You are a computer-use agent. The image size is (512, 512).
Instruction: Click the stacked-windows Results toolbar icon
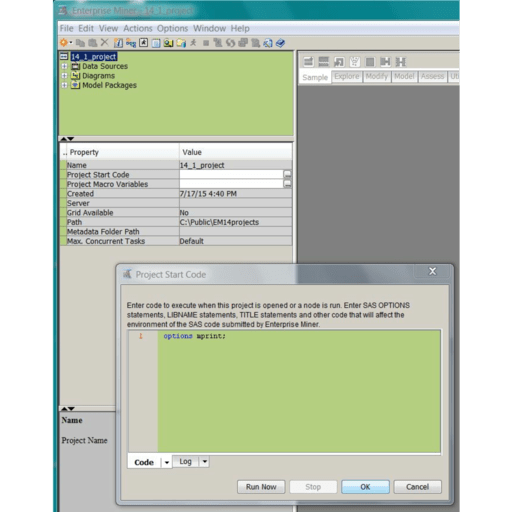[243, 43]
